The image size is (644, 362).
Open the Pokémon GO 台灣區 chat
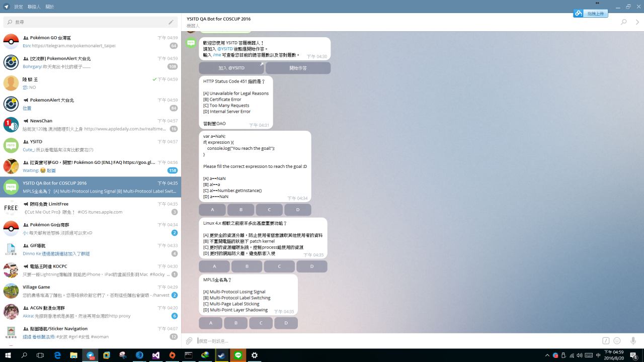[91, 41]
